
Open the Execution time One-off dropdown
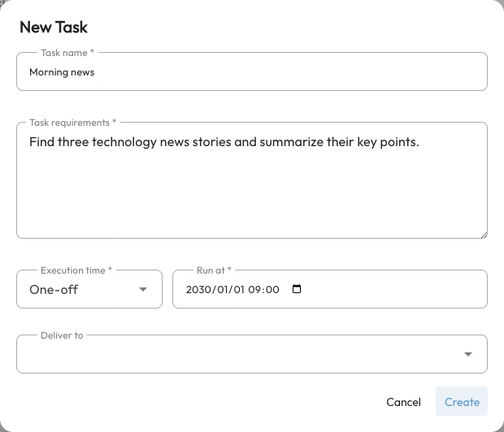pyautogui.click(x=89, y=289)
